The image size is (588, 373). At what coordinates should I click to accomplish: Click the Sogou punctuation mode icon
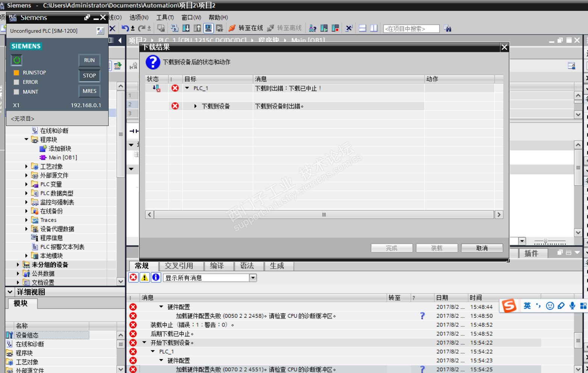538,306
